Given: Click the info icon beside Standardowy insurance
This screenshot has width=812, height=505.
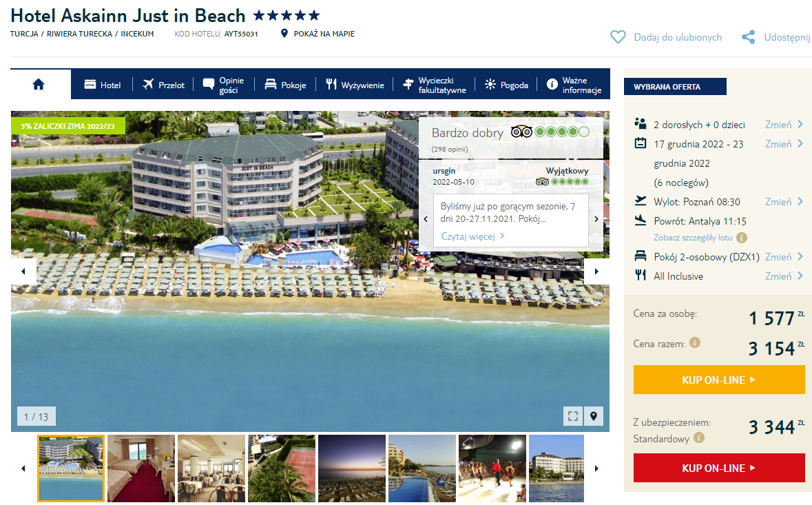Looking at the screenshot, I should (x=698, y=437).
